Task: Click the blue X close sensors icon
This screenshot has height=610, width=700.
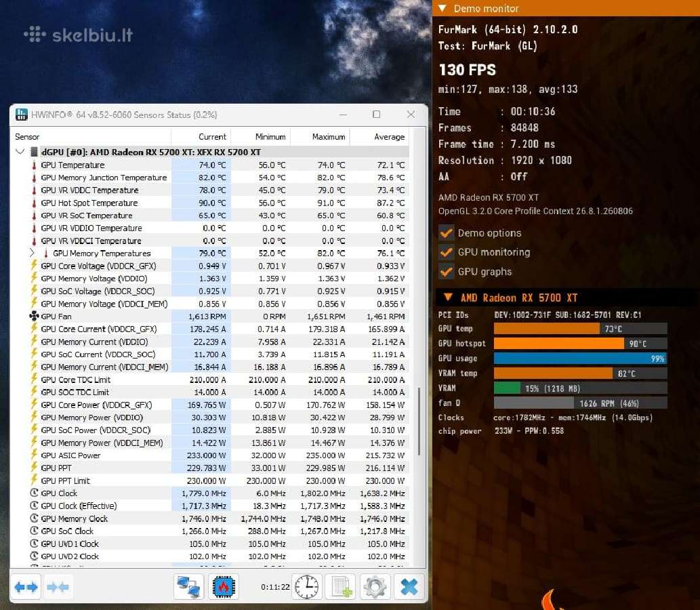Action: pyautogui.click(x=409, y=587)
